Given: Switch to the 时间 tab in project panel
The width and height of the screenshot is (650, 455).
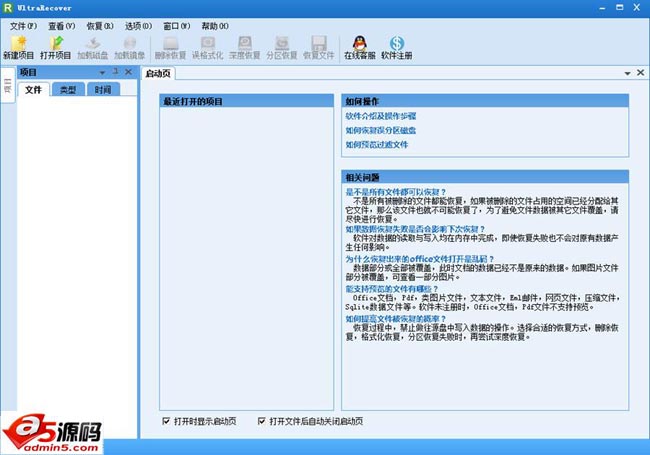Looking at the screenshot, I should coord(103,90).
